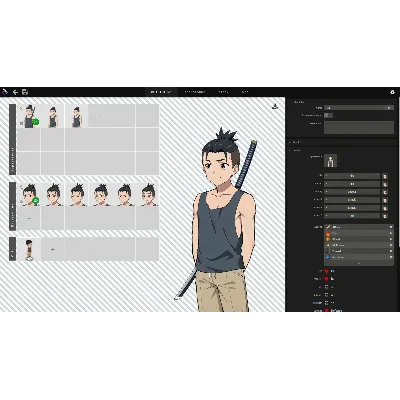Click the app logo in the top-left corner
The image size is (400, 400).
4,92
